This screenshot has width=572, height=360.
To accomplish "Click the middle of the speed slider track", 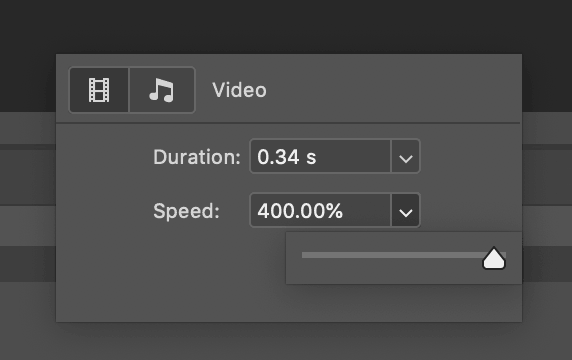I will (x=403, y=255).
